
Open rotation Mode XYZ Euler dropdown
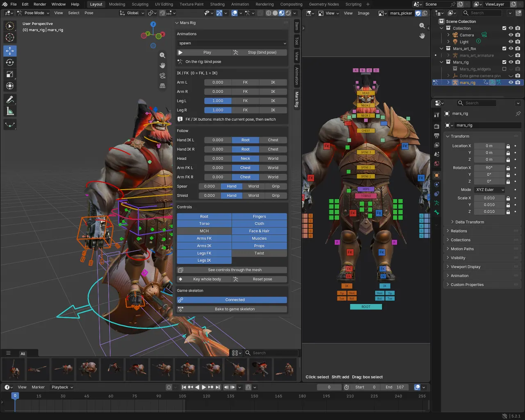coord(490,190)
